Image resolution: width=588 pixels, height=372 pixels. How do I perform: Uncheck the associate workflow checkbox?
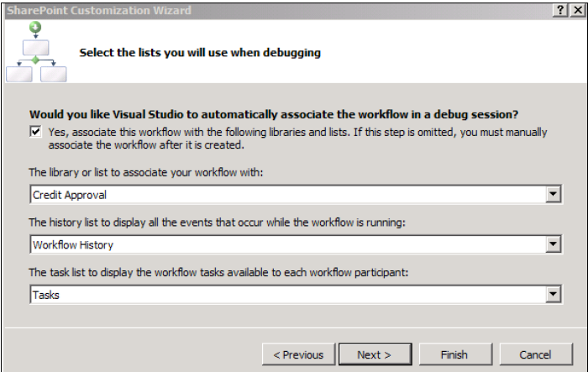click(x=35, y=132)
